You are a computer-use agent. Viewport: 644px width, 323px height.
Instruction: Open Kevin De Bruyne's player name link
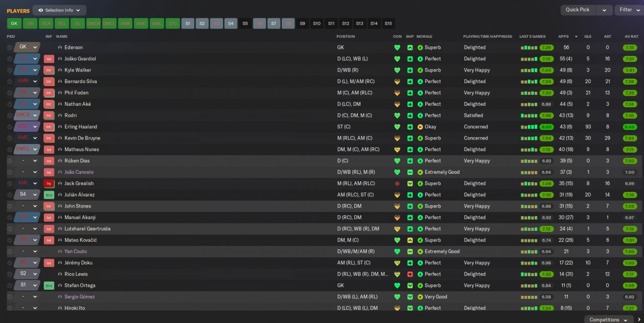(83, 138)
